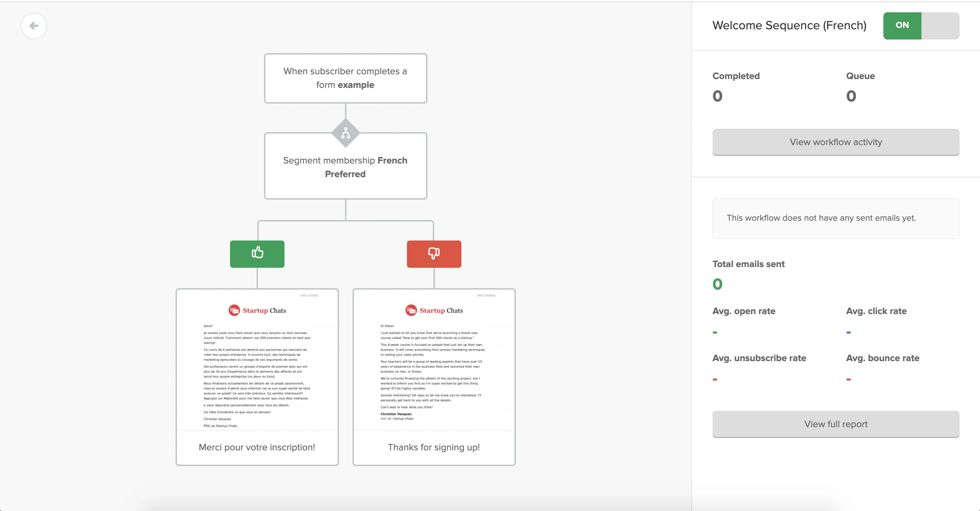Screen dimensions: 980x511
Task: Select the form trigger step box
Action: coord(345,78)
